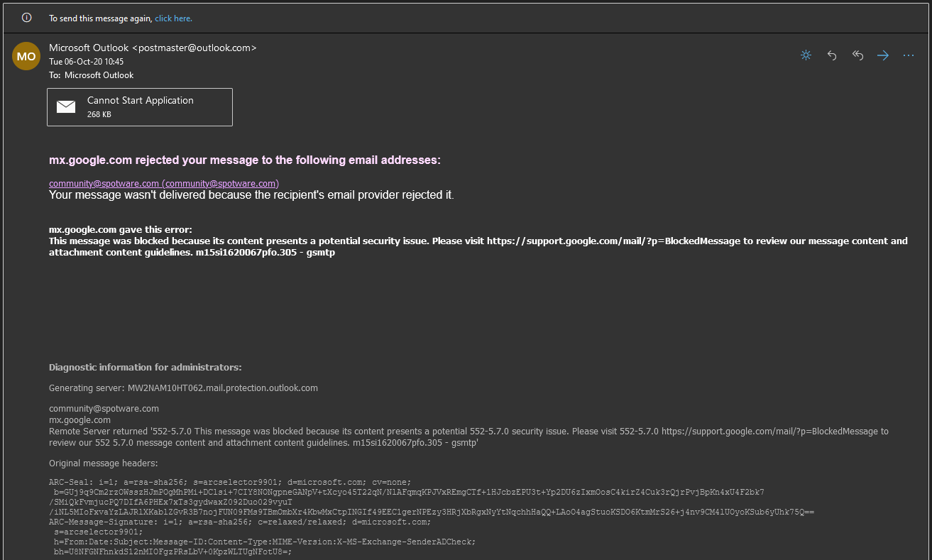Select sender name Microsoft Outlook <postmaster@outlook.com>
This screenshot has width=932, height=560.
tap(153, 48)
